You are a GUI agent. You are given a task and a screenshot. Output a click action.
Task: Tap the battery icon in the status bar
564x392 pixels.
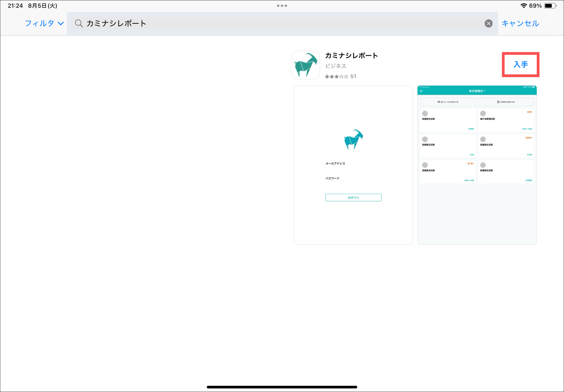coord(550,6)
